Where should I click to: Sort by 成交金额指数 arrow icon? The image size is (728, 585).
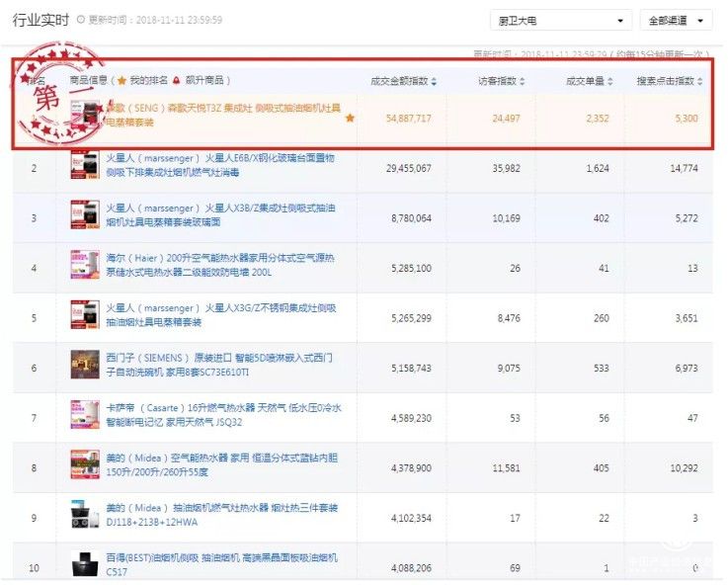click(435, 81)
